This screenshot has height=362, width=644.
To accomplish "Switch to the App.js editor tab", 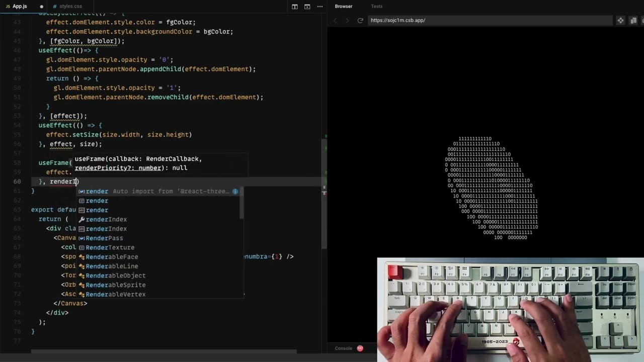I will tap(20, 7).
